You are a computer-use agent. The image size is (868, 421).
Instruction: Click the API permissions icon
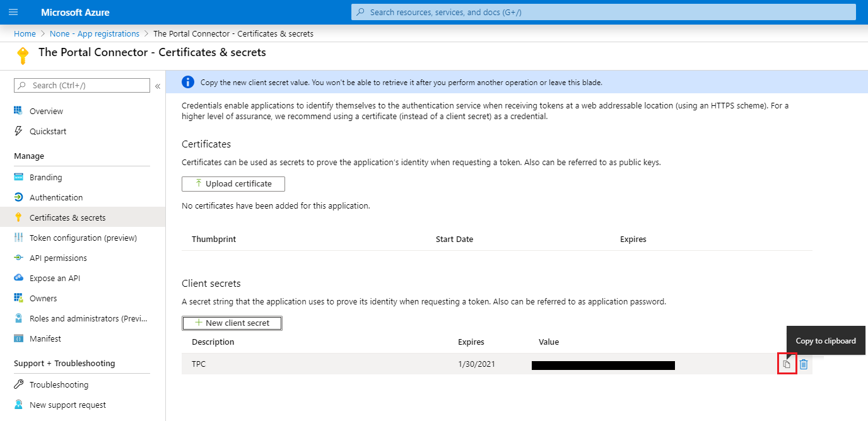pos(18,258)
